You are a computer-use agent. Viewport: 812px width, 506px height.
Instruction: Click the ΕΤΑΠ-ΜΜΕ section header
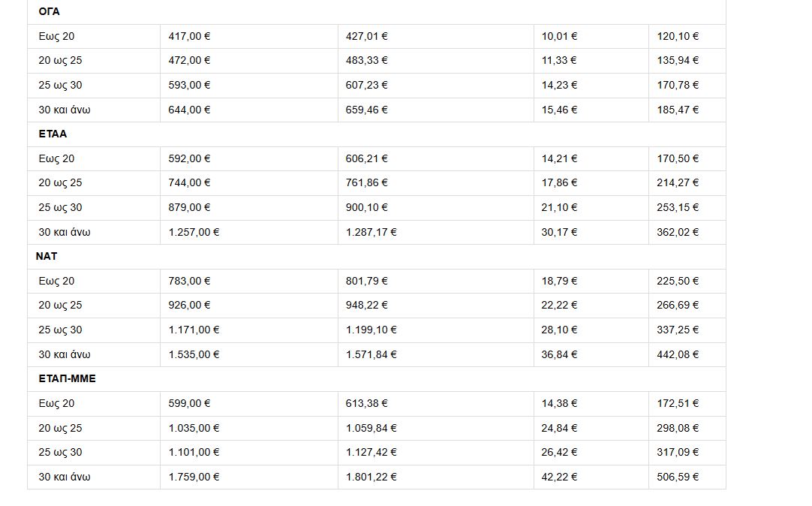(67, 379)
